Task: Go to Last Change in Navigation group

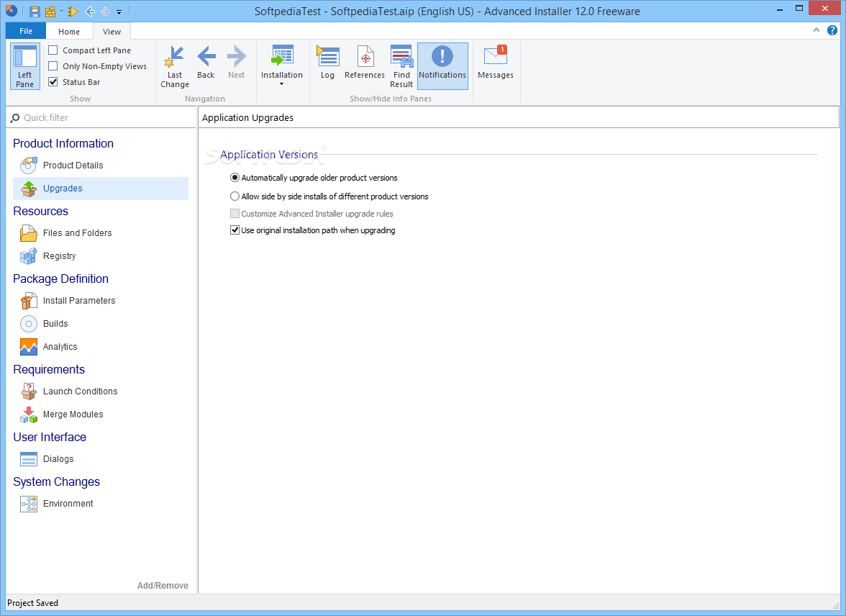Action: [x=175, y=66]
